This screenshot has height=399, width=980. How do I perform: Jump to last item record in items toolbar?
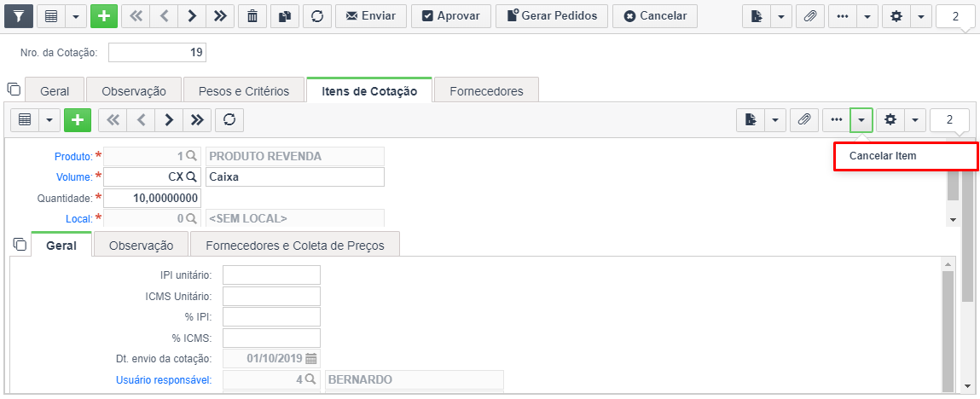click(x=197, y=120)
